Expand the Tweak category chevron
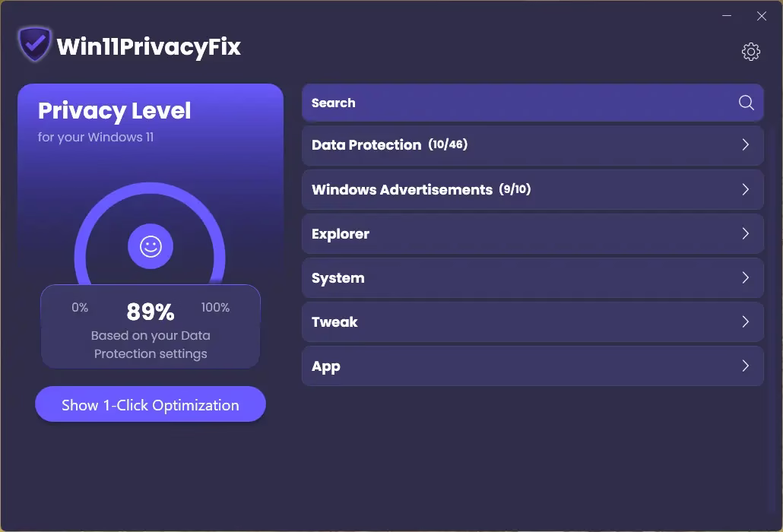The width and height of the screenshot is (783, 532). point(746,321)
